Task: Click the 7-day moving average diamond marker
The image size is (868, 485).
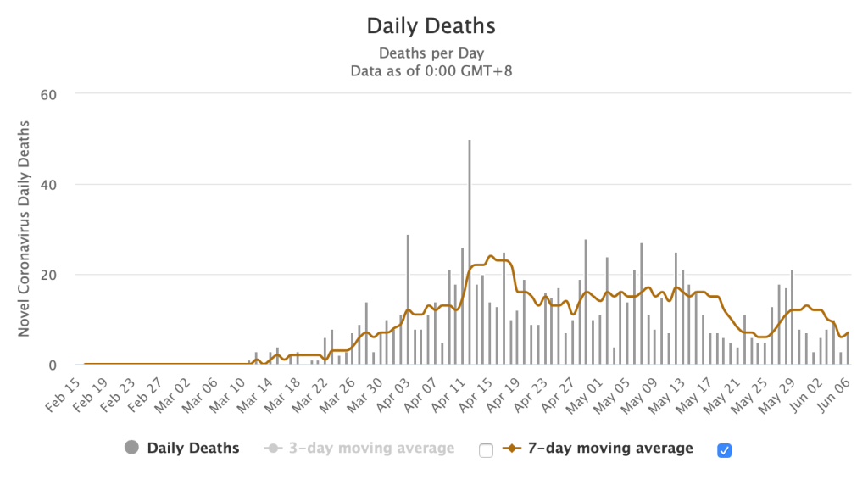Action: pos(513,448)
